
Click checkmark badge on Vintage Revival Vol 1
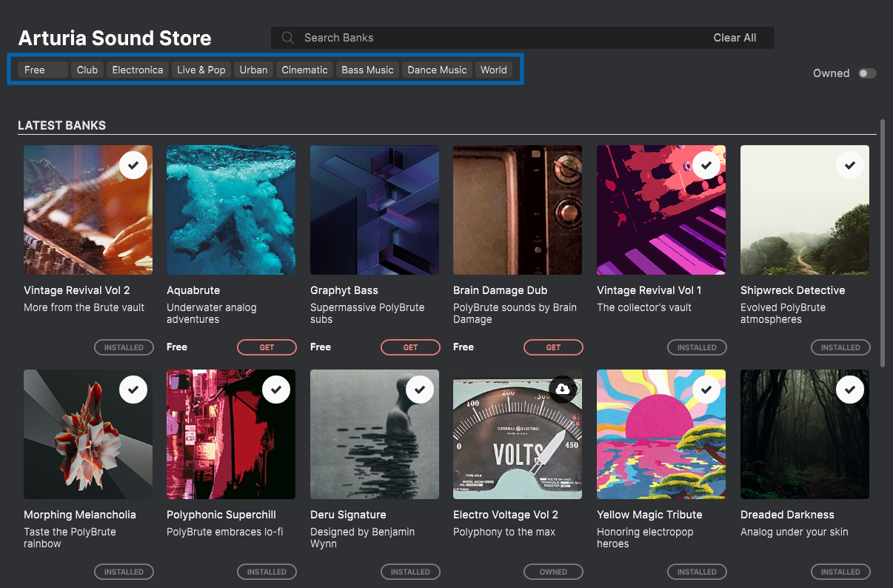[706, 165]
